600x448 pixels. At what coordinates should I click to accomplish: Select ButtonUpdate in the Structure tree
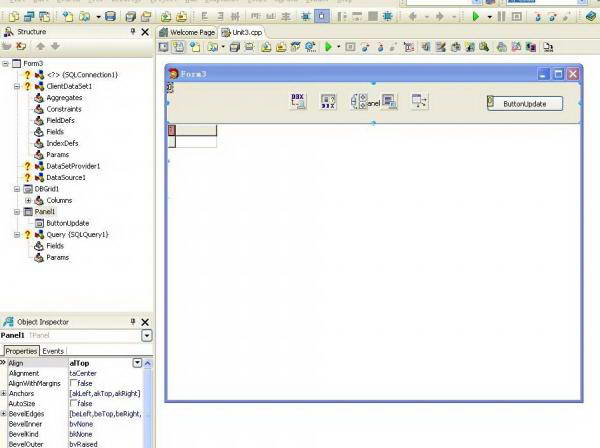(x=68, y=223)
